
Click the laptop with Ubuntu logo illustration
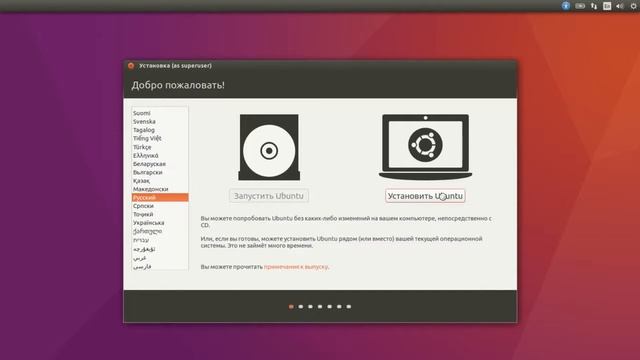425,147
